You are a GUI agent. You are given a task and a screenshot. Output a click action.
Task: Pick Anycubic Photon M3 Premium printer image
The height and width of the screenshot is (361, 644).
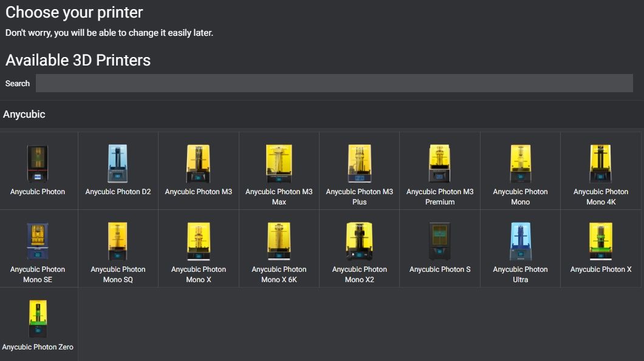(x=439, y=163)
